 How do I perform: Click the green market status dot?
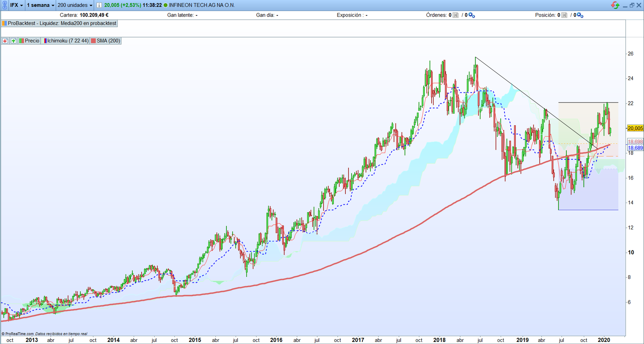166,5
